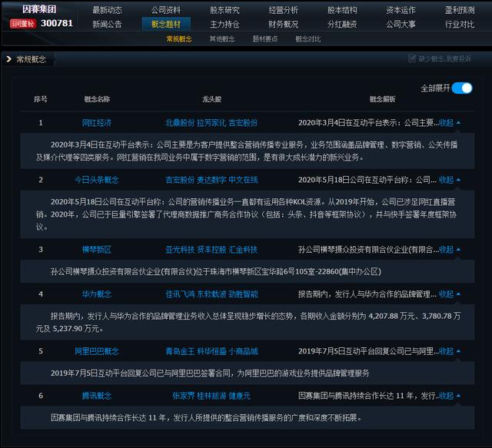This screenshot has width=492, height=448.
Task: Switch to the 常规概念 sub-tab
Action: 179,39
